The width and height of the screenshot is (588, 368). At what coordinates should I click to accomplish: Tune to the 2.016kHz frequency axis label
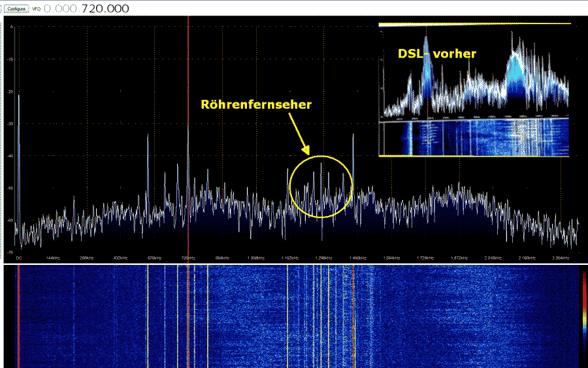(493, 258)
